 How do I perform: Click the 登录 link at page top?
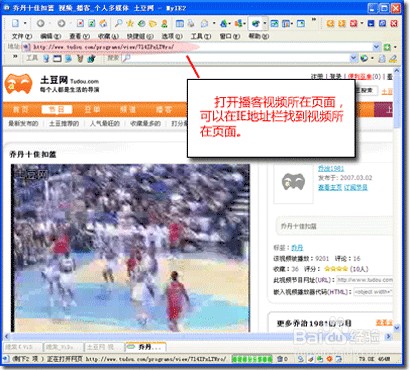point(336,76)
